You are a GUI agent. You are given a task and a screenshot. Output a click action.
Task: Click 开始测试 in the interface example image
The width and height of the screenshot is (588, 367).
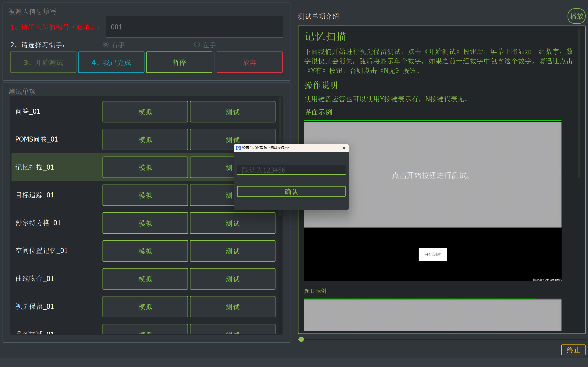click(x=432, y=254)
